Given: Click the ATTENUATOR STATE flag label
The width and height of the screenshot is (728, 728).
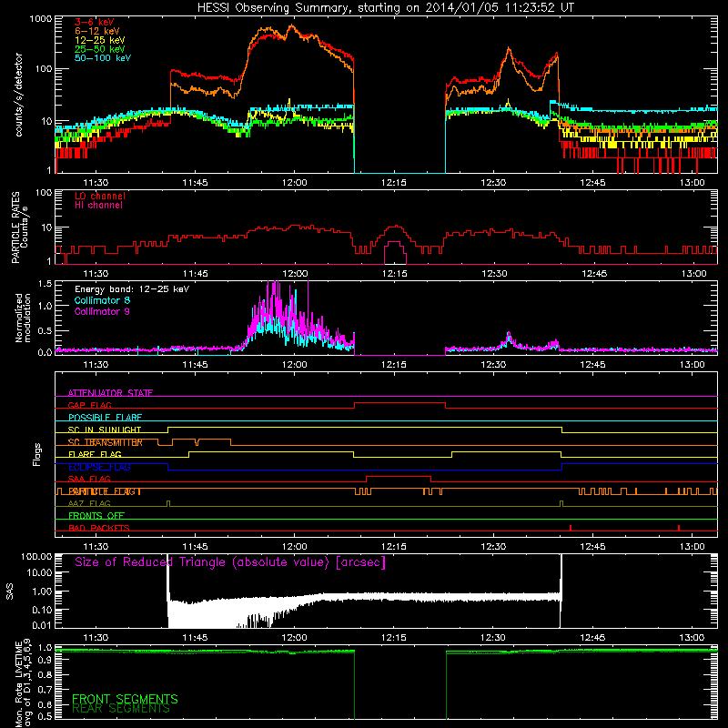Looking at the screenshot, I should [x=110, y=393].
